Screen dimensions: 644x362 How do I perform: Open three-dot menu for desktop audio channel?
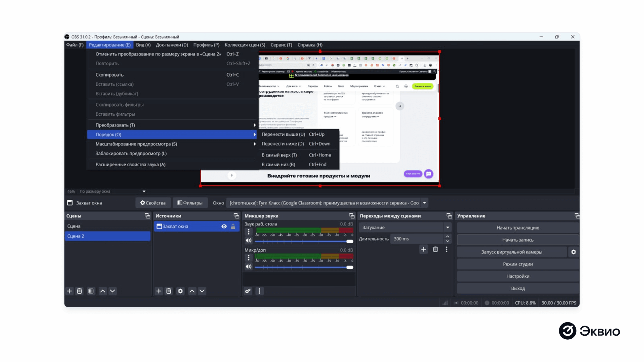coord(249,231)
